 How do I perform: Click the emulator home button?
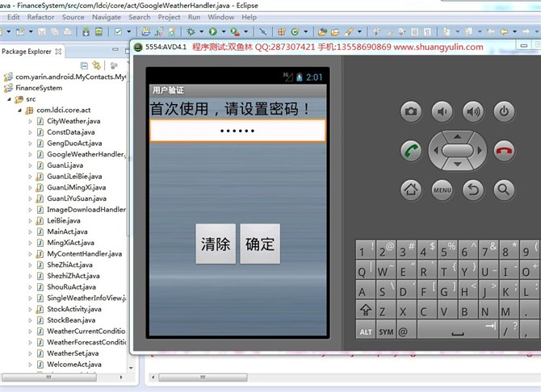tap(410, 190)
